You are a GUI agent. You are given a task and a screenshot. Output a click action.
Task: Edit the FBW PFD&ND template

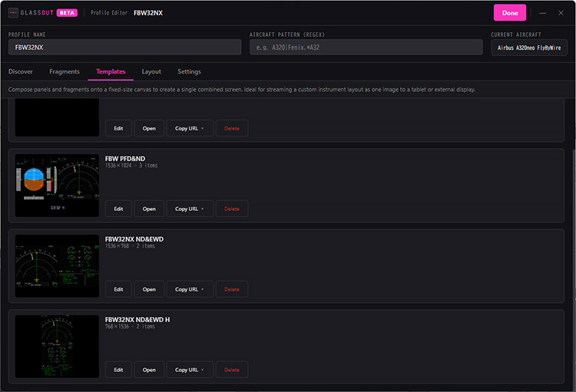point(118,209)
